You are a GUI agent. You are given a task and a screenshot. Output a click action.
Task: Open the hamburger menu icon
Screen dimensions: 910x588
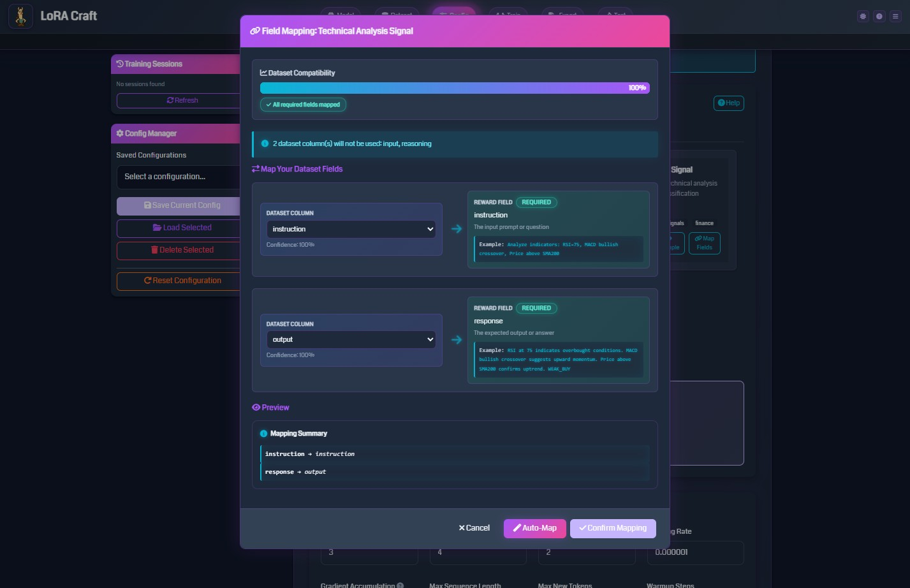pos(896,17)
